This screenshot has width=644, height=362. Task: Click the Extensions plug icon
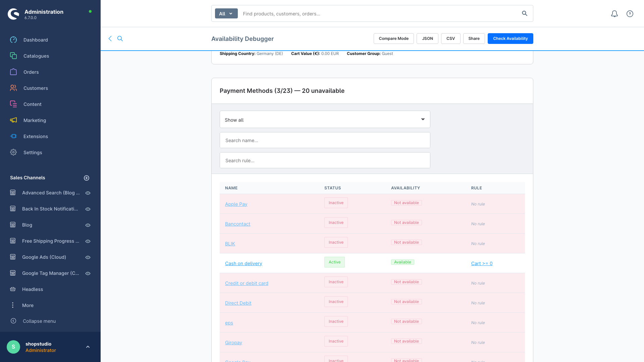[x=13, y=136]
